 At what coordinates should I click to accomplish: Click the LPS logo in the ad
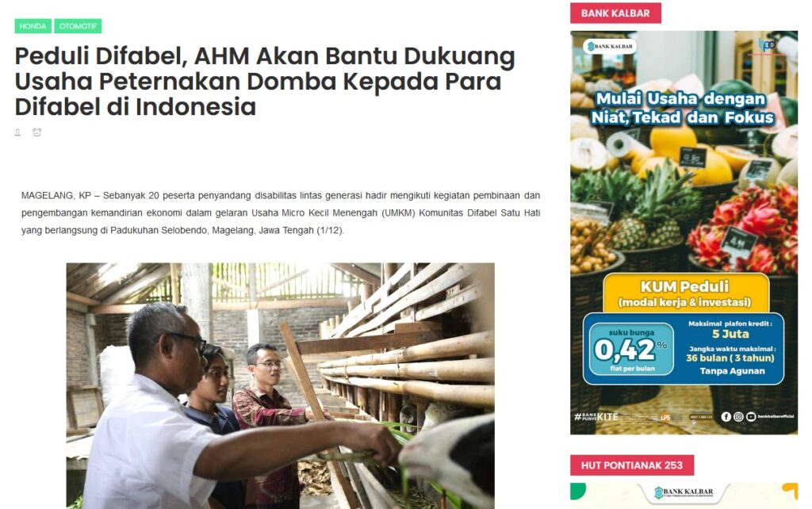pos(665,417)
